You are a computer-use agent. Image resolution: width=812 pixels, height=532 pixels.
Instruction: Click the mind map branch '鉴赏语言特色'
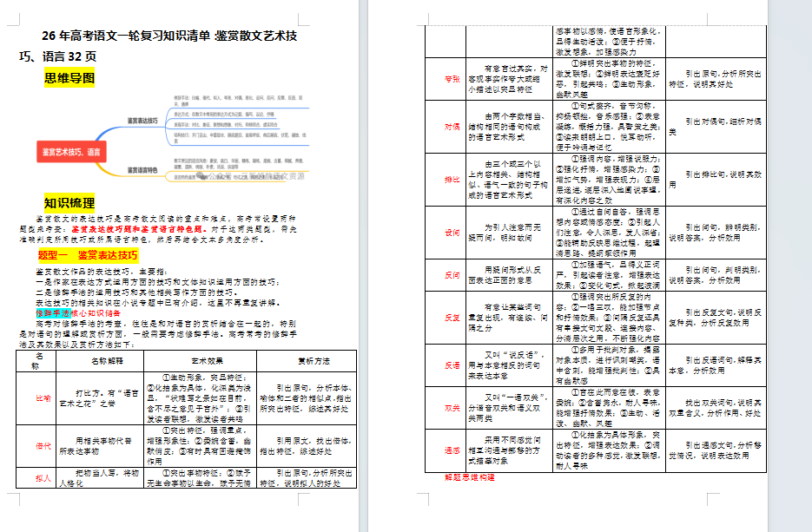[142, 170]
